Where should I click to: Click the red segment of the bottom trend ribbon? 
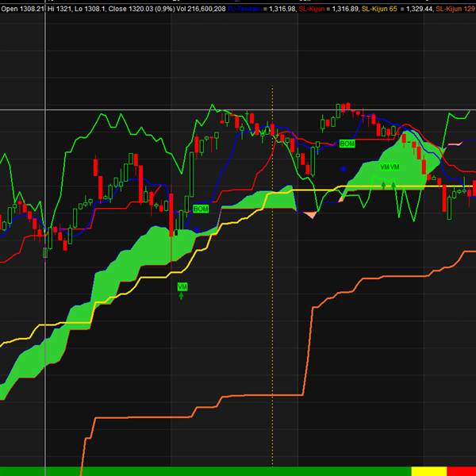[462, 471]
